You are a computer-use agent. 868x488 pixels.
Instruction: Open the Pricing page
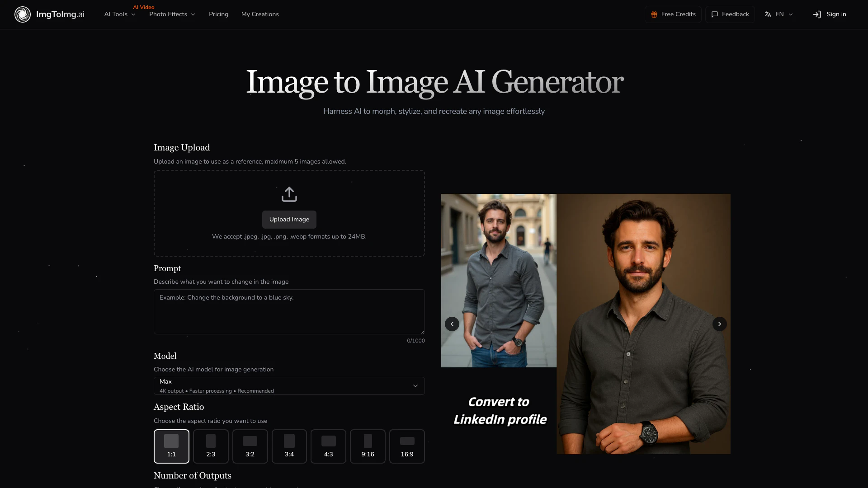pos(218,14)
